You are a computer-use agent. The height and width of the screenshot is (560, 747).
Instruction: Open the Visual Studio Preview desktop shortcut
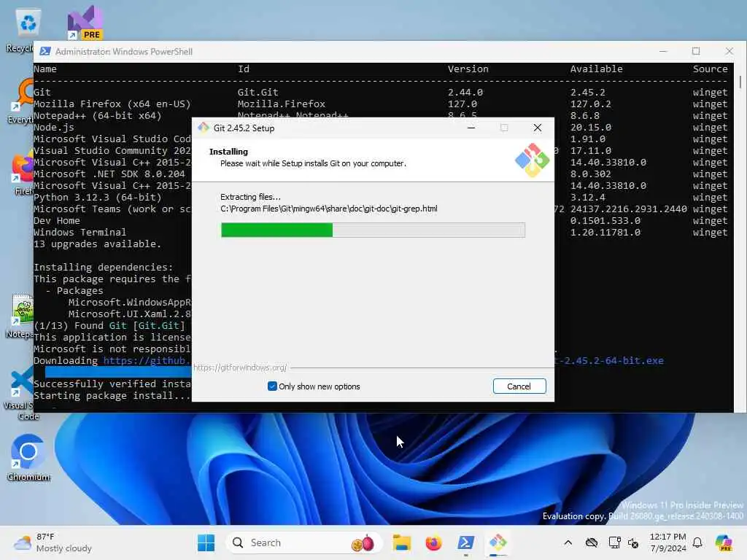coord(85,23)
